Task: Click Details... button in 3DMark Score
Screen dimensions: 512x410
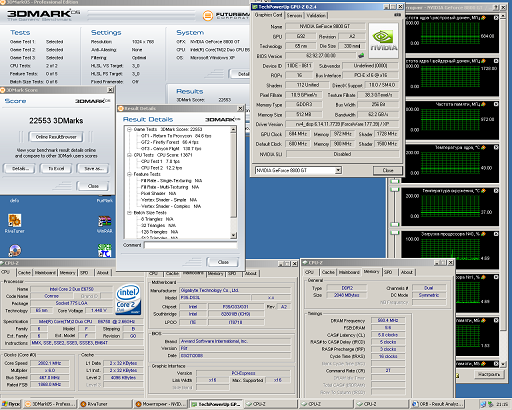Action: pyautogui.click(x=20, y=169)
